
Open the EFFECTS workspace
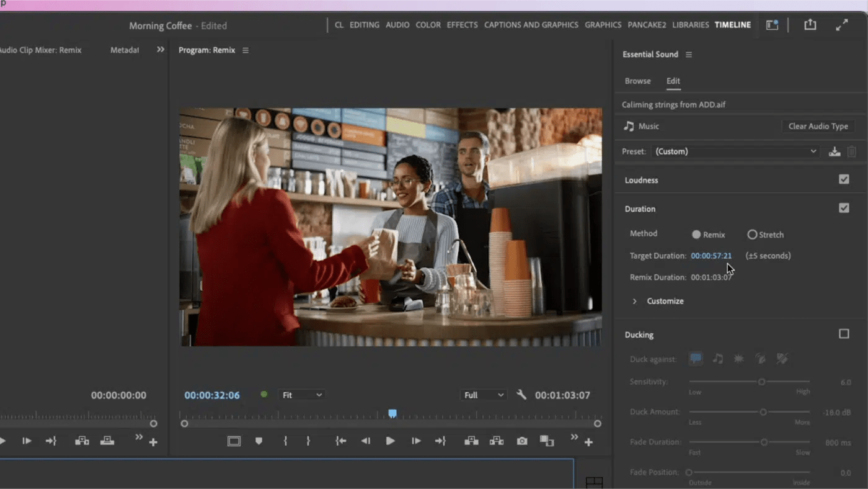pos(462,25)
